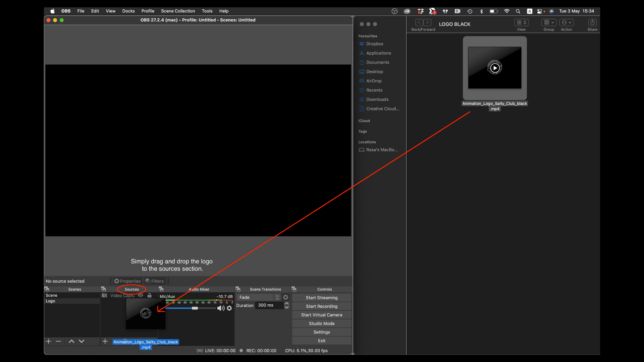Select the Scene entry in the Scenes list
The image size is (644, 362).
pyautogui.click(x=72, y=295)
